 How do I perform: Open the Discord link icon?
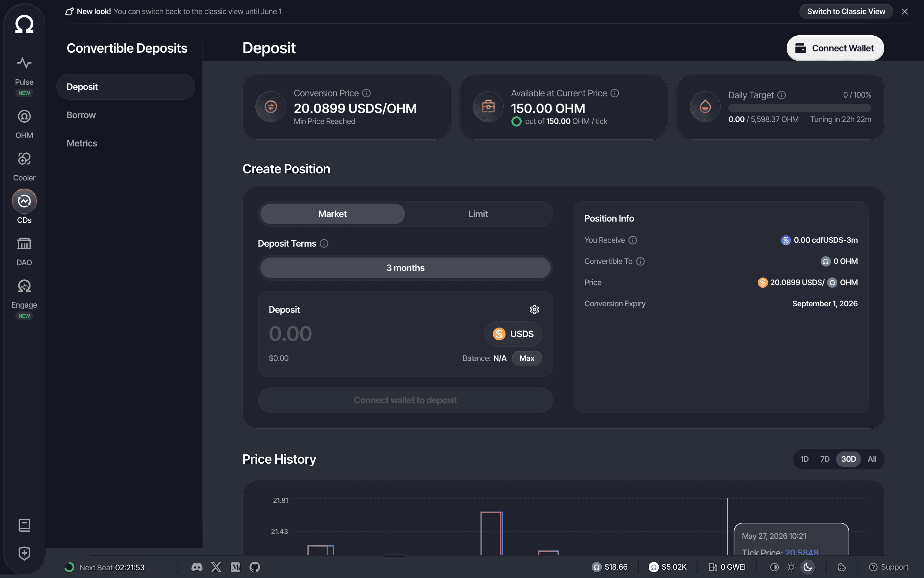pyautogui.click(x=197, y=567)
